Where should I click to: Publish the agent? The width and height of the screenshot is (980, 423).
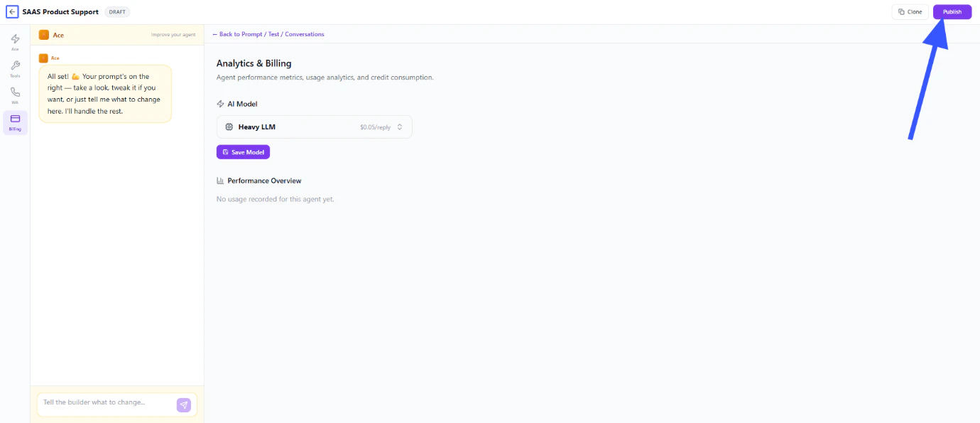point(952,12)
